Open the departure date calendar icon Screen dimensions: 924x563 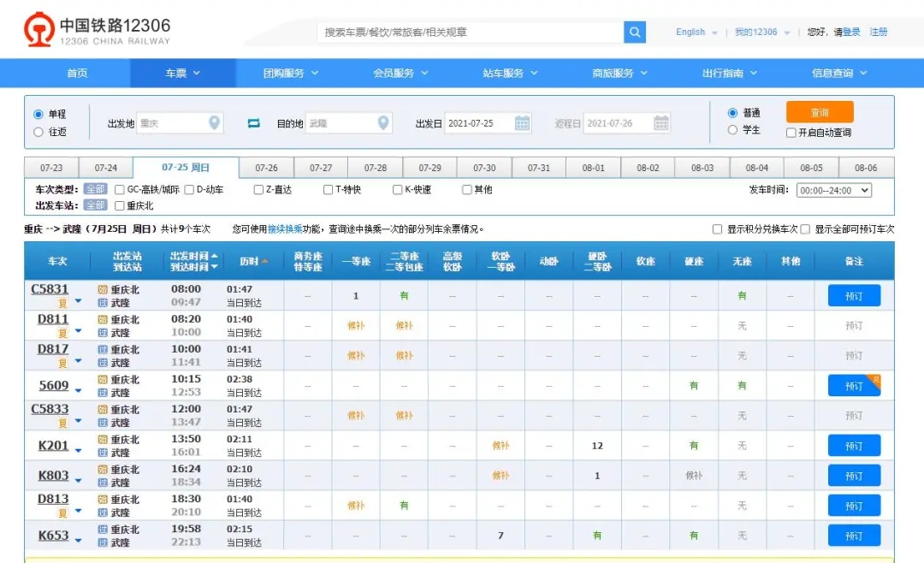(x=522, y=123)
